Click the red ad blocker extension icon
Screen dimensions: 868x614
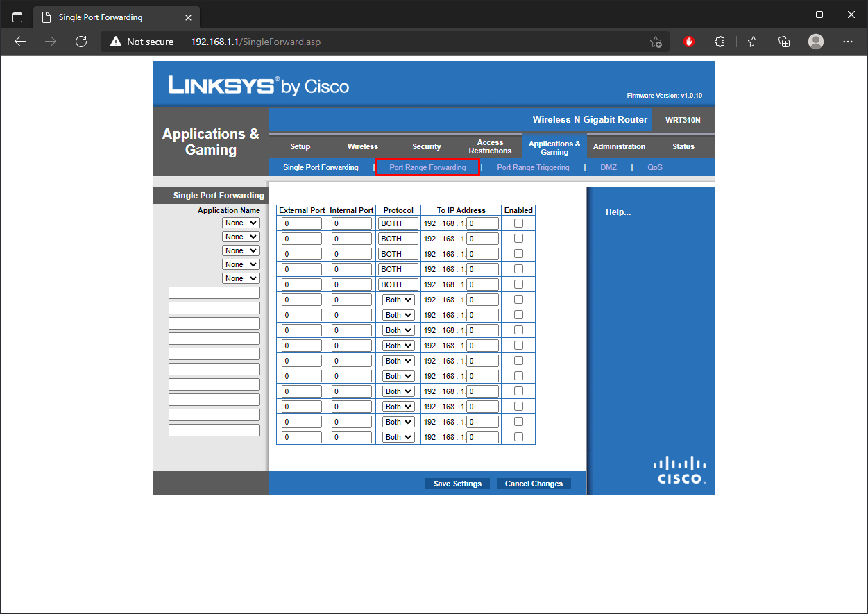tap(689, 42)
